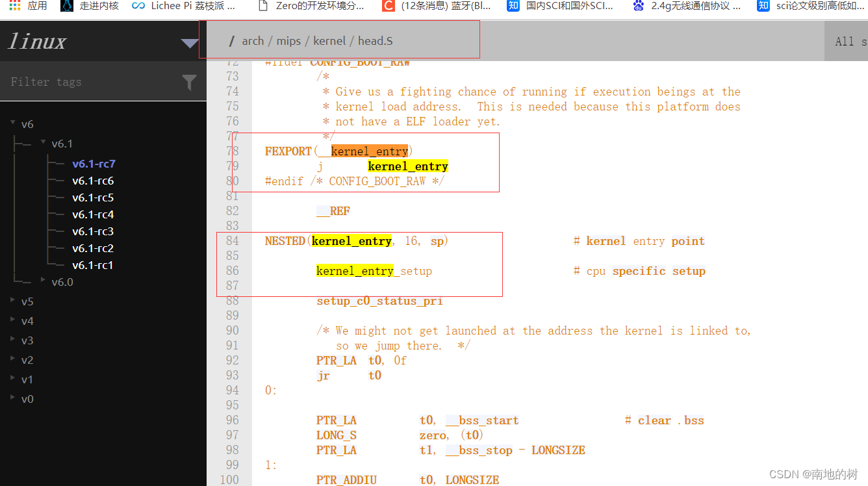Expand the v4 version tree
The width and height of the screenshot is (868, 486).
tap(13, 320)
